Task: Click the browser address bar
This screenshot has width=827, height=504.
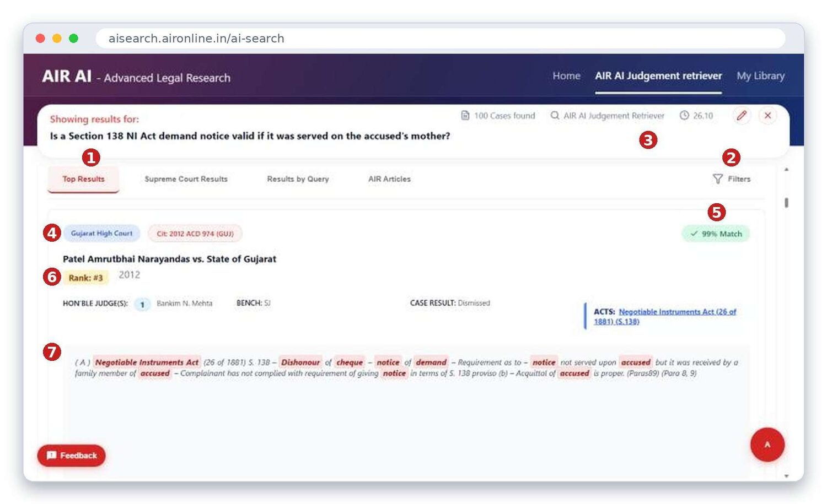Action: coord(441,39)
